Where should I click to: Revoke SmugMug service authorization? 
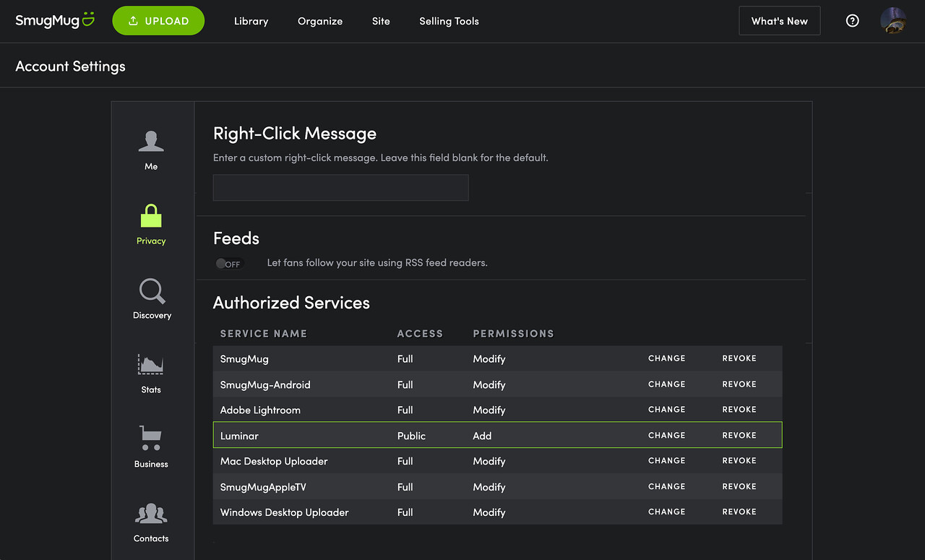coord(739,358)
